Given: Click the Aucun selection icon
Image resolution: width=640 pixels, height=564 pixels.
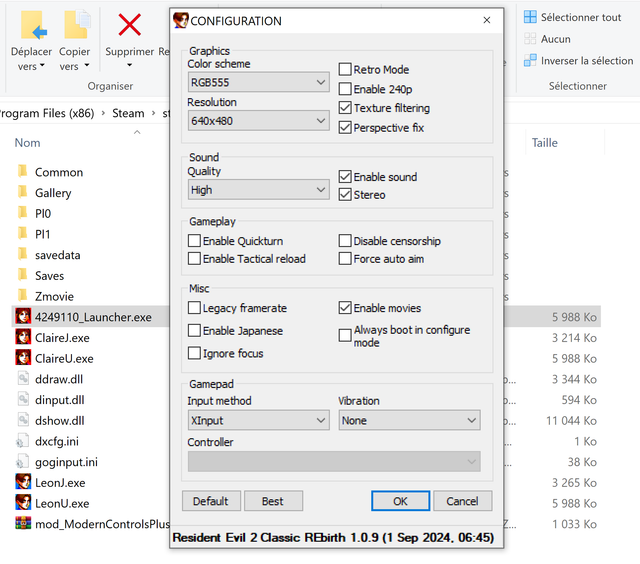Looking at the screenshot, I should click(x=530, y=39).
